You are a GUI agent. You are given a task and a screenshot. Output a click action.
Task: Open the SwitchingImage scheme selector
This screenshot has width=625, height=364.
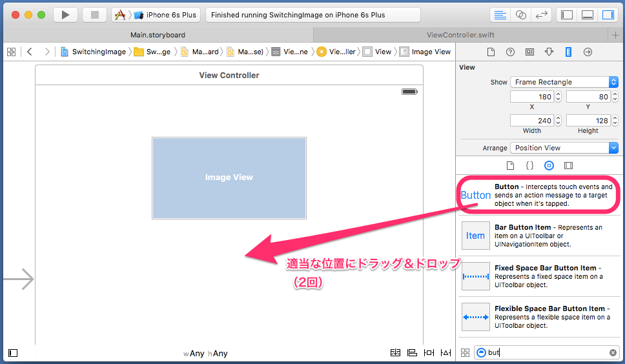point(120,15)
